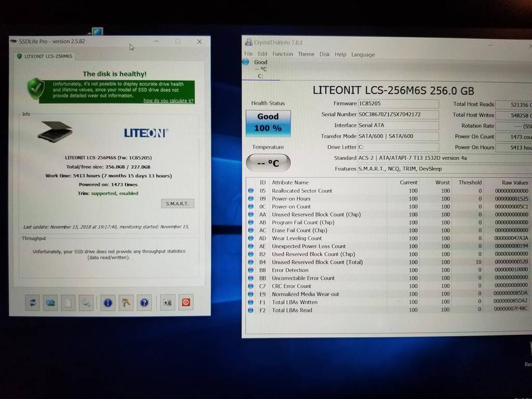Click 'Work time: 5413 hours' text in SSDLife
The image size is (532, 399).
(109, 176)
